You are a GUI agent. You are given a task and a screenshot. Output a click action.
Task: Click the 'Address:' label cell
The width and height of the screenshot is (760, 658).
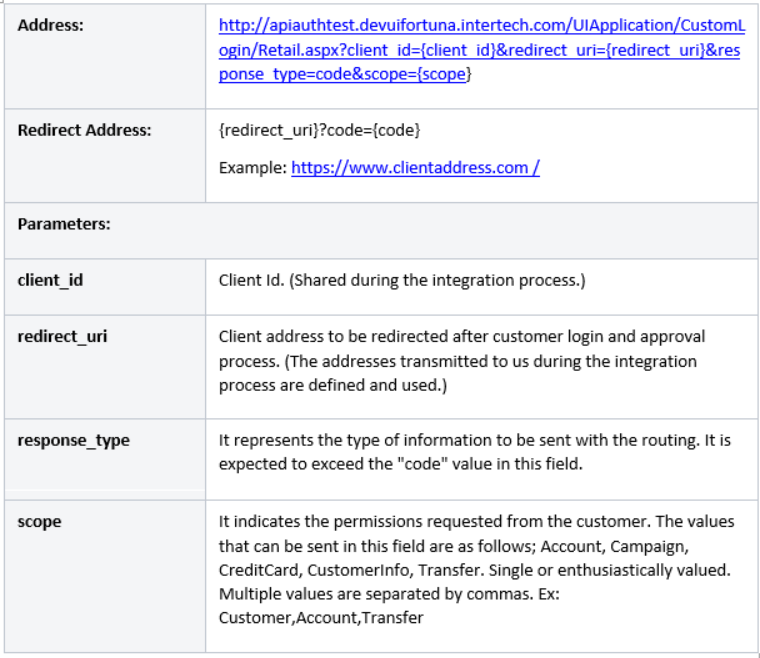(50, 25)
